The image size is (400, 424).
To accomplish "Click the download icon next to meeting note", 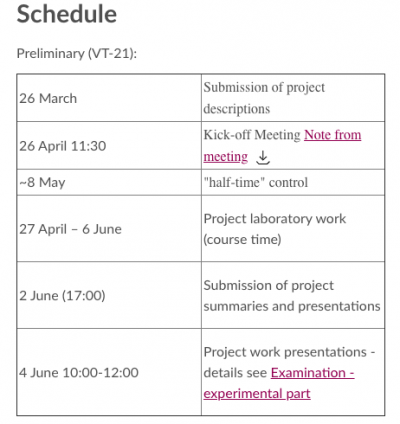I will tap(263, 157).
